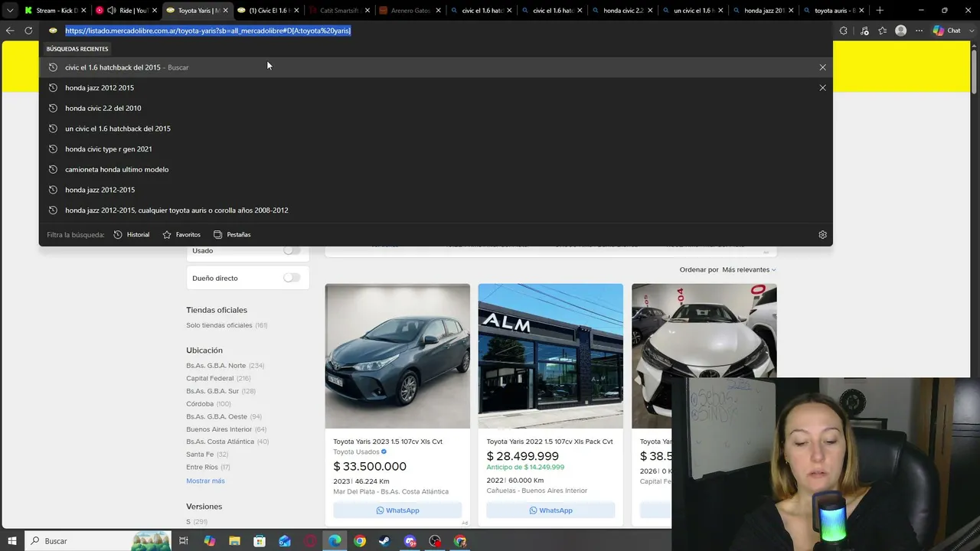Click the taskbar 'Buscar' search box
This screenshot has height=551, width=980.
point(100,541)
